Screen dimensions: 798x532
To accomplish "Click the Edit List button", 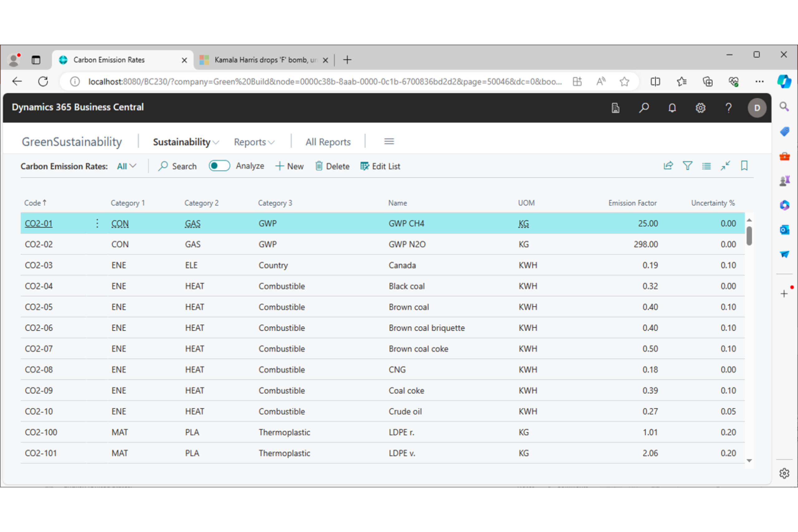I will pos(380,166).
